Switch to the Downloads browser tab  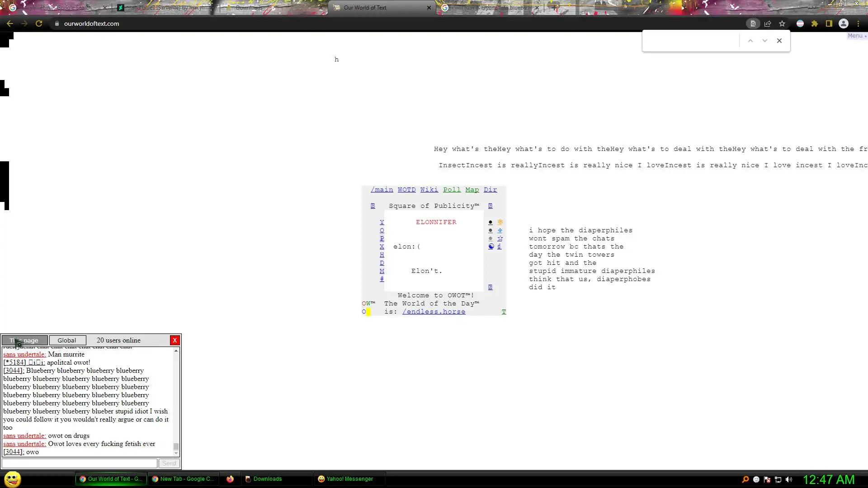pos(249,8)
